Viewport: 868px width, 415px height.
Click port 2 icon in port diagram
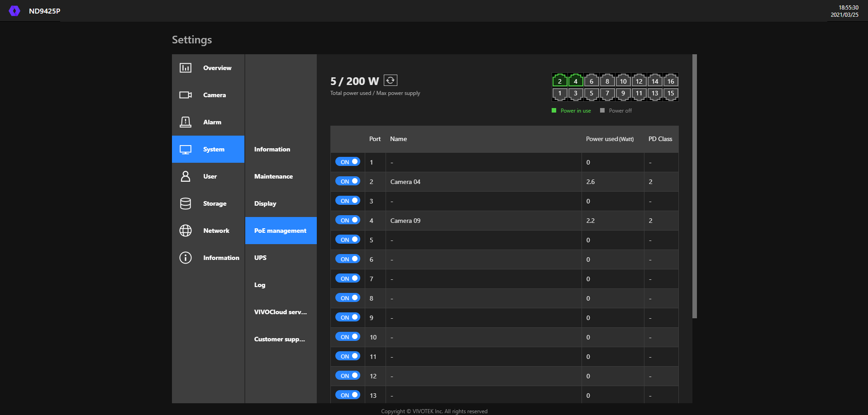tap(560, 81)
